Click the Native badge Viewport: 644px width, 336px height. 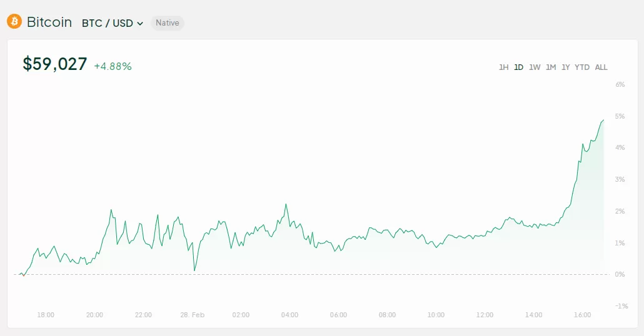tap(167, 23)
